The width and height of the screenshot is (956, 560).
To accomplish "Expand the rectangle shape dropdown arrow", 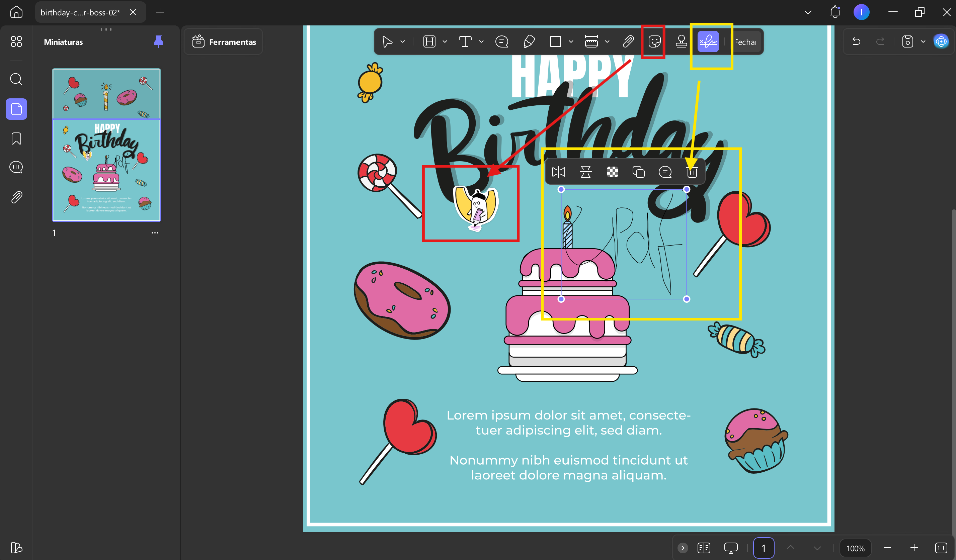I will (x=571, y=42).
